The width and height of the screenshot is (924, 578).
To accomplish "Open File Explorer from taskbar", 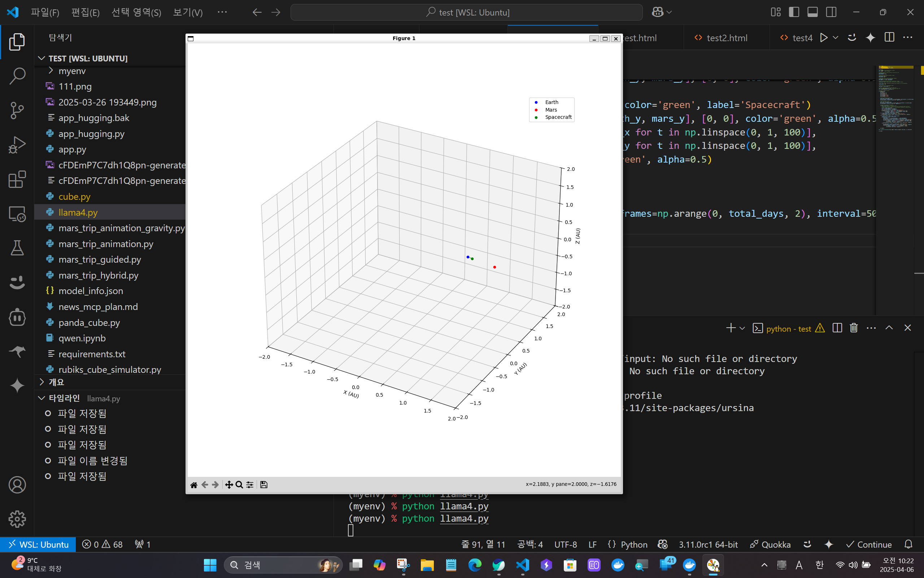I will tap(427, 565).
